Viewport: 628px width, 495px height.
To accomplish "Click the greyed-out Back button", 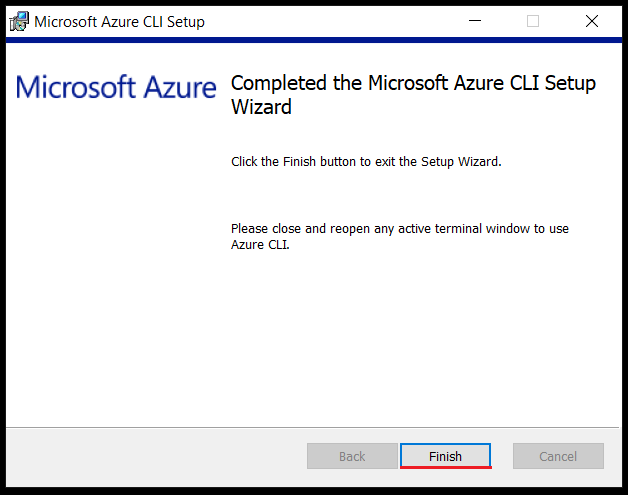I will pyautogui.click(x=352, y=456).
